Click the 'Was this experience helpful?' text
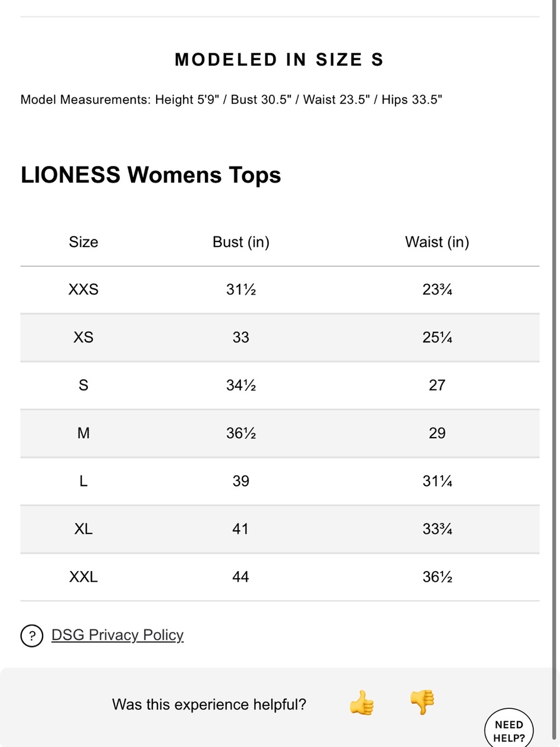Screen dimensions: 560x747 click(209, 704)
